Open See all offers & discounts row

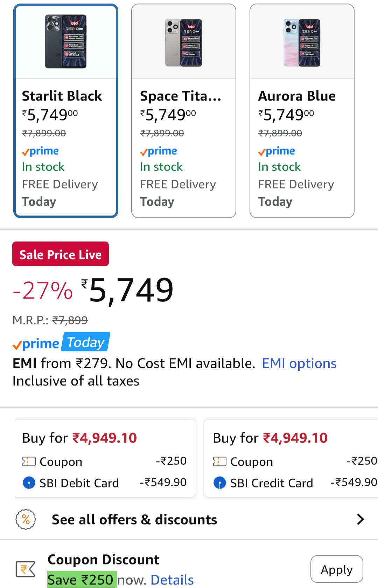(189, 519)
